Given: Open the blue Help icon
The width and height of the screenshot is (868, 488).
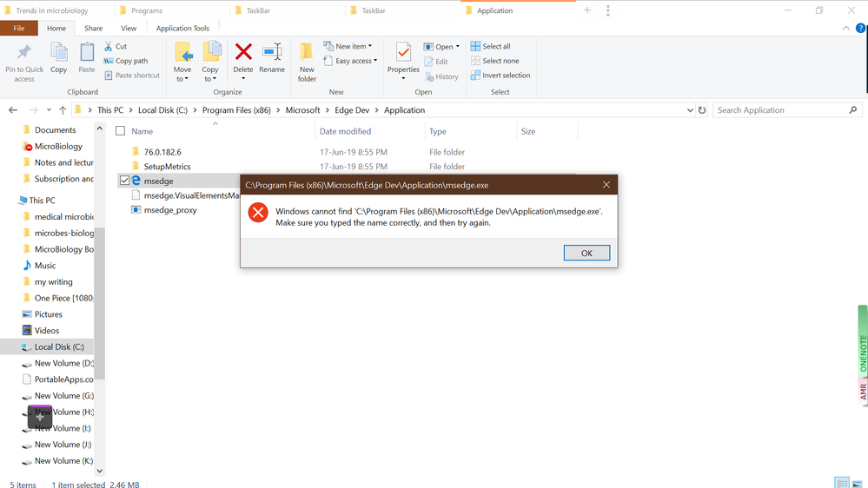Looking at the screenshot, I should tap(861, 28).
